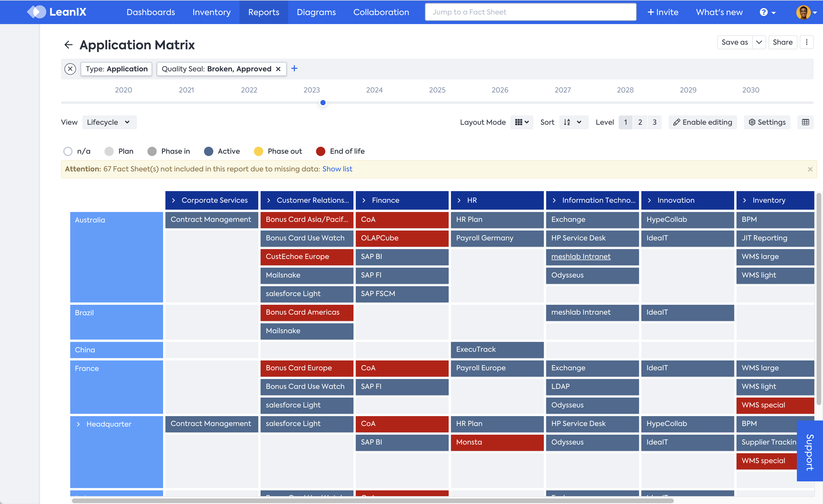This screenshot has height=504, width=823.
Task: Go to the Diagrams tab
Action: 316,12
